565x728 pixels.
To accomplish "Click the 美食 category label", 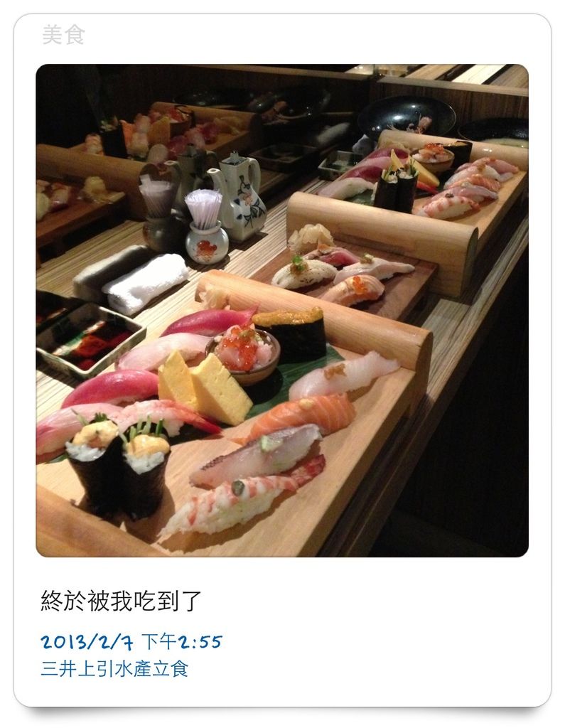I will click(63, 34).
